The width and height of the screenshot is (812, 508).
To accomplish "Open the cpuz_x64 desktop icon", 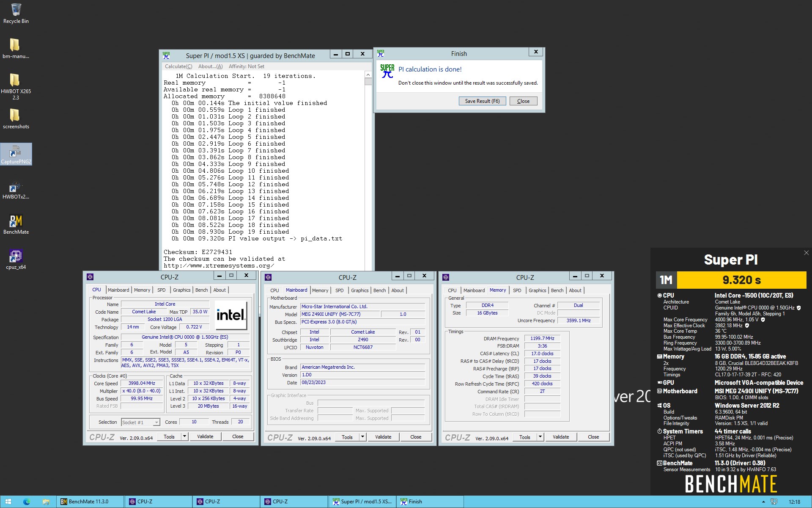I will (x=16, y=260).
